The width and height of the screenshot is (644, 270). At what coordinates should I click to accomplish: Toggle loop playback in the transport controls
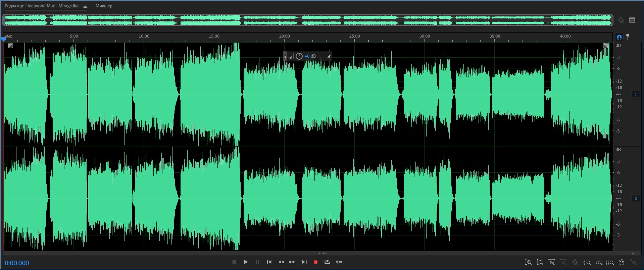(x=327, y=262)
